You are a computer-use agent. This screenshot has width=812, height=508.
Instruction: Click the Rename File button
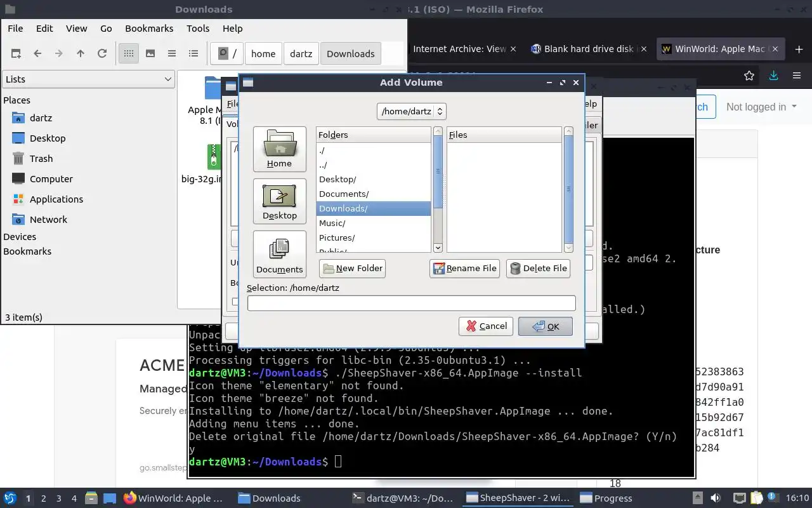coord(464,269)
